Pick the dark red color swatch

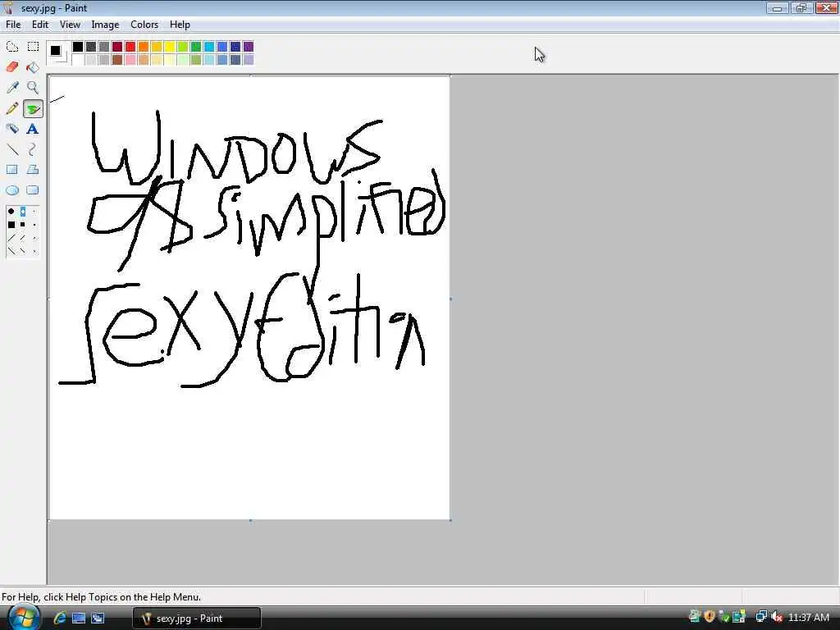117,47
